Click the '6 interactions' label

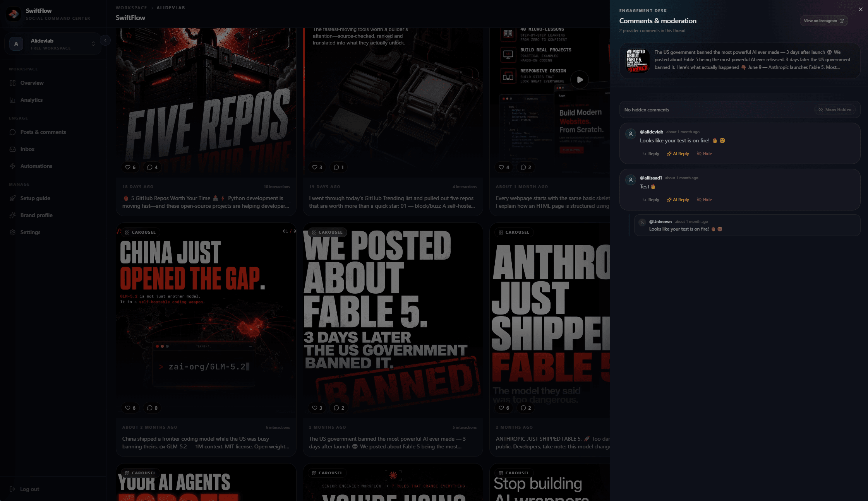[278, 427]
